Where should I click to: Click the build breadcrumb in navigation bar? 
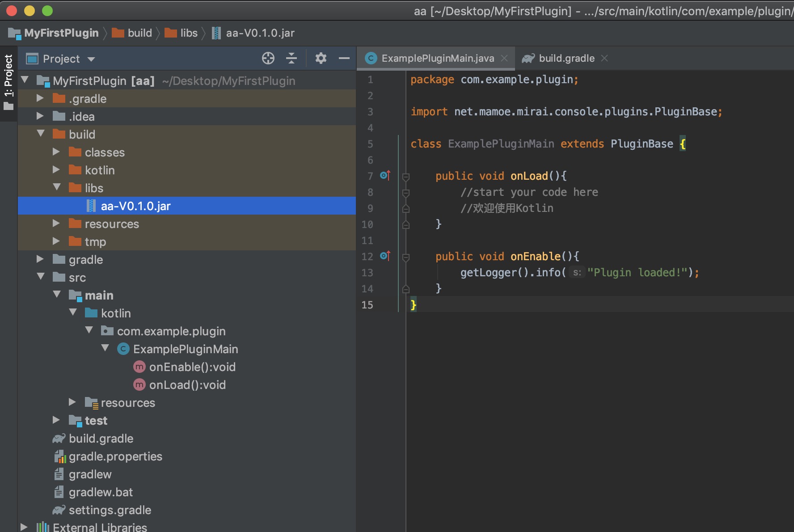(x=139, y=33)
